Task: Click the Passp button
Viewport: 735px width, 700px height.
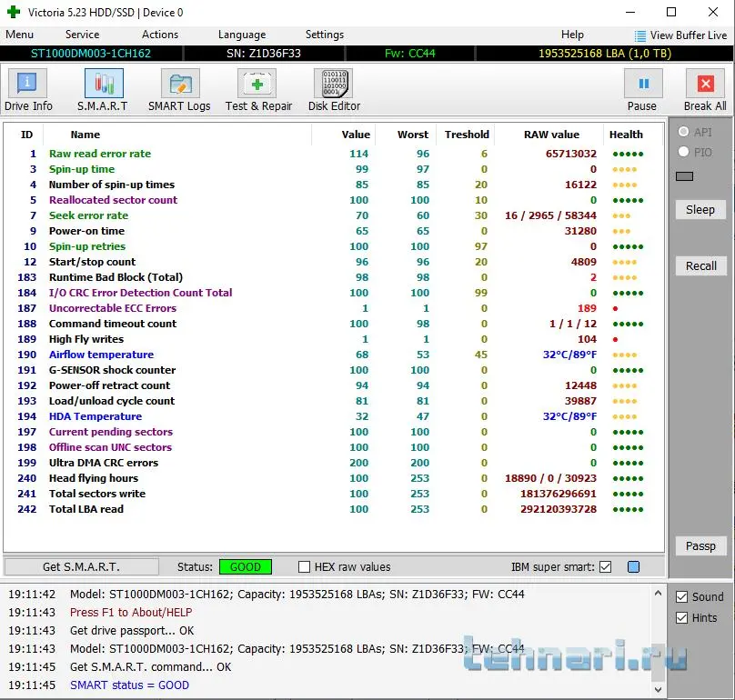Action: 700,546
